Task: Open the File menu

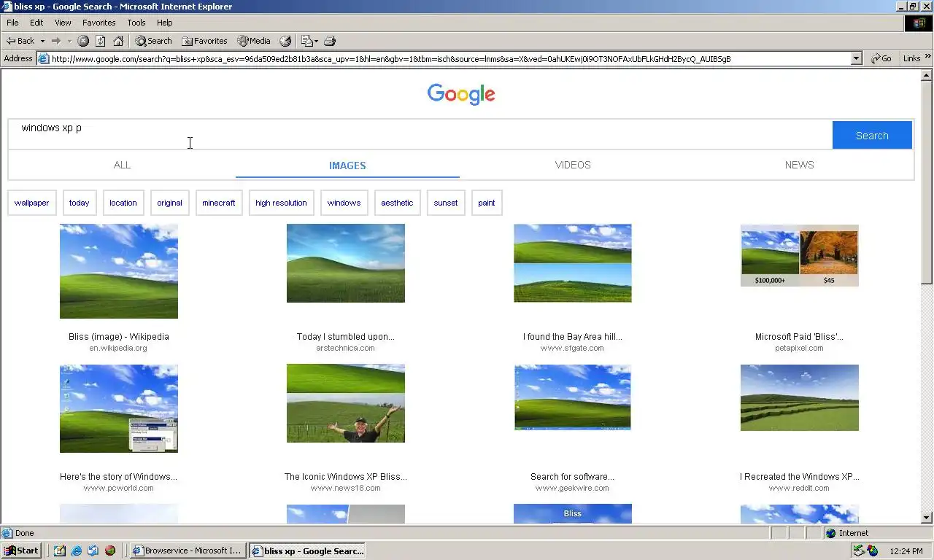Action: [x=12, y=23]
